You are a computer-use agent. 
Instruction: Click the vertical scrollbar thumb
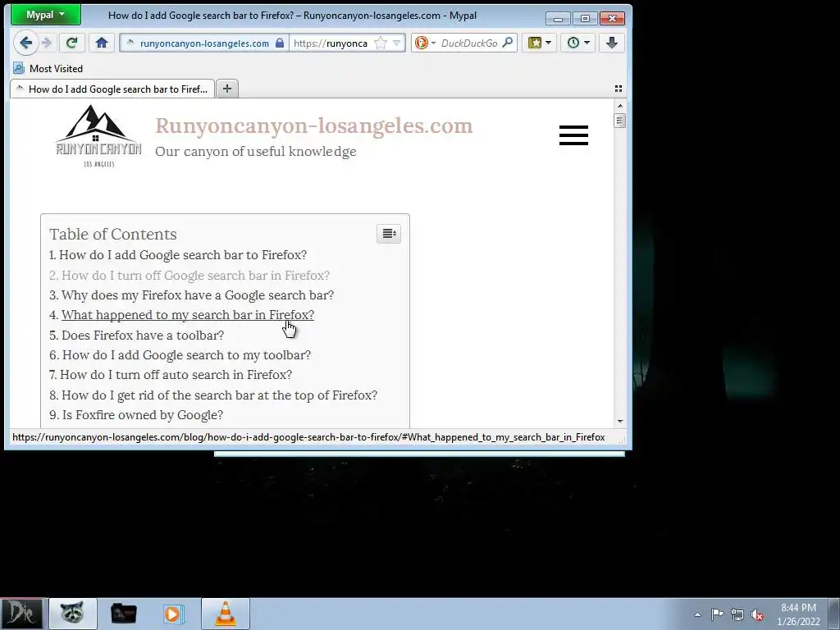tap(620, 121)
